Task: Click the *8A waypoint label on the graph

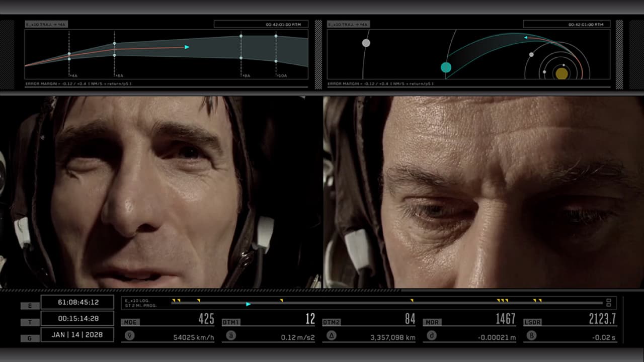Action: coord(246,75)
